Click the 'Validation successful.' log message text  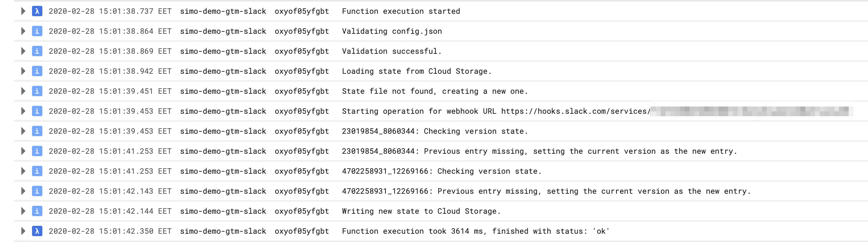[x=392, y=51]
